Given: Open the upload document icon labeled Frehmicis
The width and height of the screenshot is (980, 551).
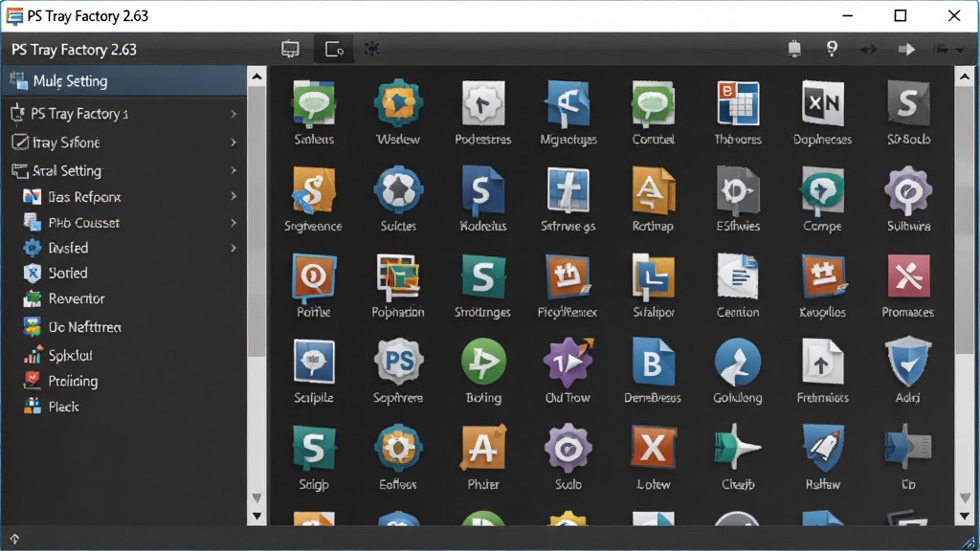Looking at the screenshot, I should [822, 362].
